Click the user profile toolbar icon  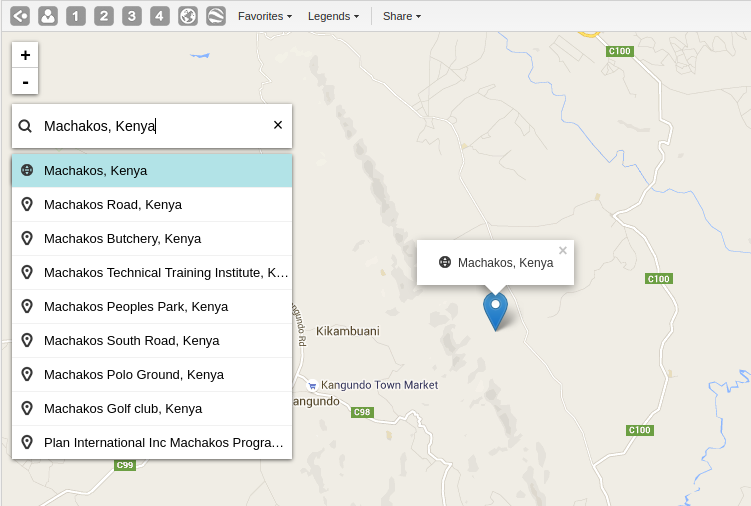pos(48,16)
